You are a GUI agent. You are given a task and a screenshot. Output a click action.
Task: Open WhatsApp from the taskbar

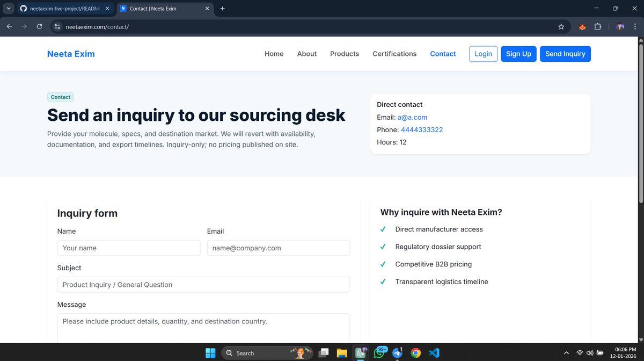tap(379, 352)
